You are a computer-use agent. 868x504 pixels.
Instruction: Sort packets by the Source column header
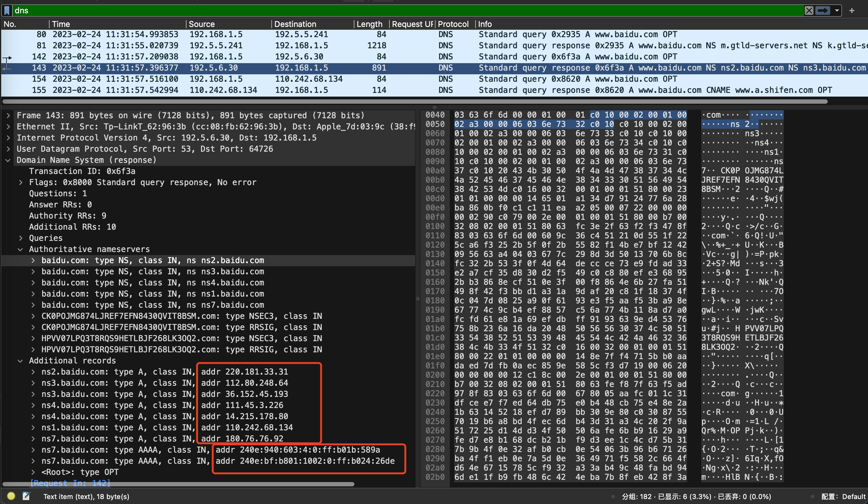[228, 24]
